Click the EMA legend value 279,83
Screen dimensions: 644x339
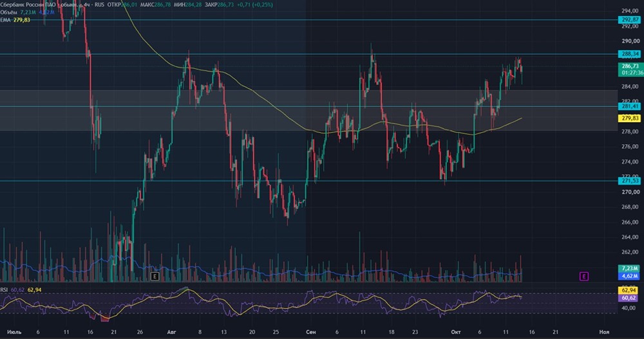[22, 20]
